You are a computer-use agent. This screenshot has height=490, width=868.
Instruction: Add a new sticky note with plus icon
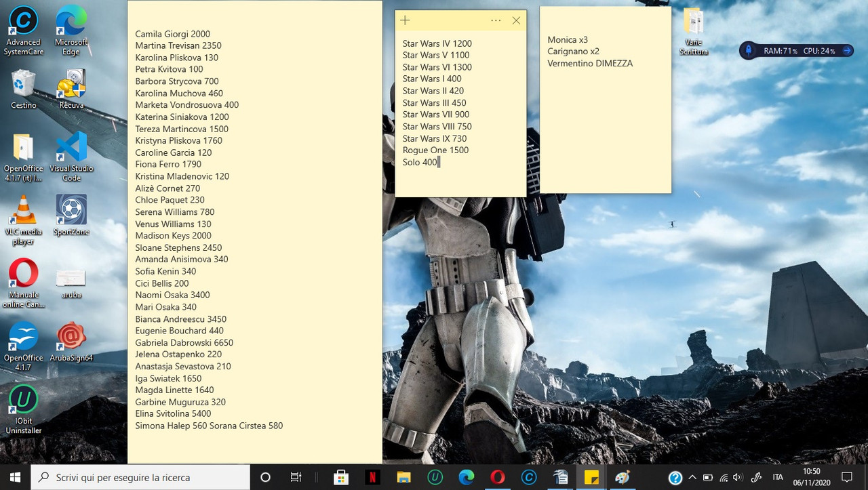pos(405,20)
